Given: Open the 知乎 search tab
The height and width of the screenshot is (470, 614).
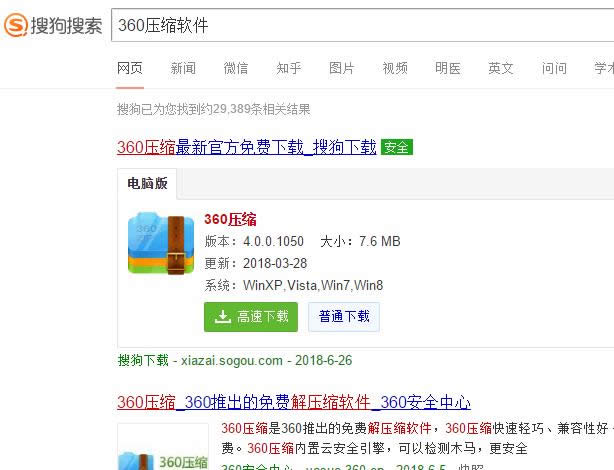Looking at the screenshot, I should coord(289,68).
